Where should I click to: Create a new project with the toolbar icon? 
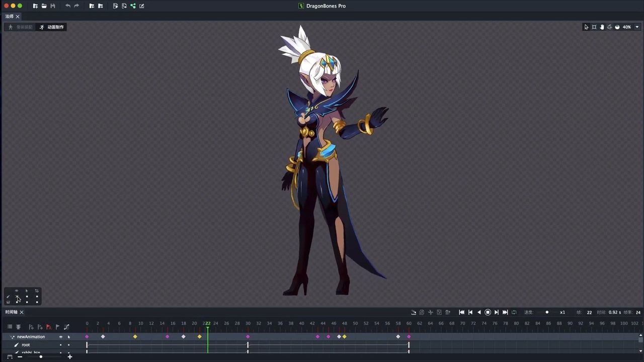click(35, 6)
